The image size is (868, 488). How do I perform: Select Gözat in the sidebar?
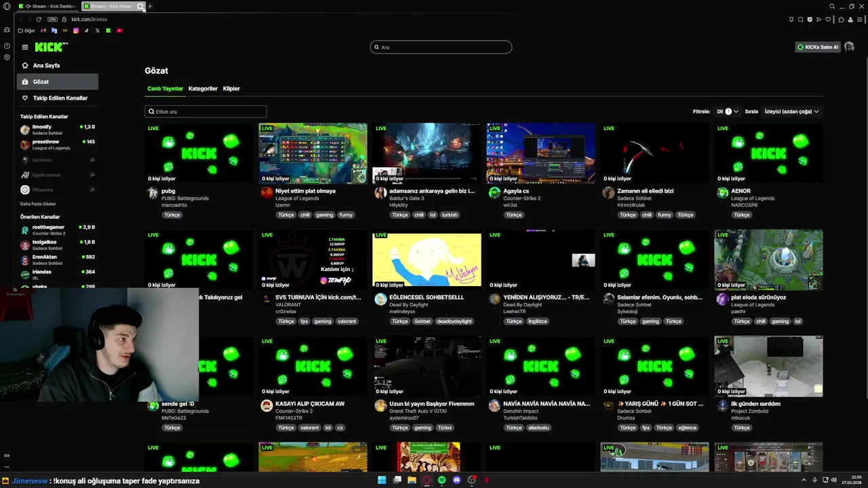58,82
